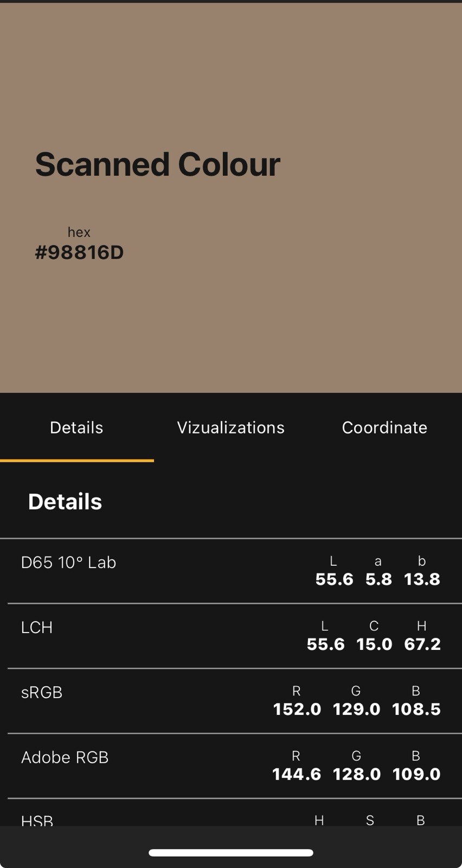Select the LCH row label
The width and height of the screenshot is (462, 868).
(x=37, y=628)
